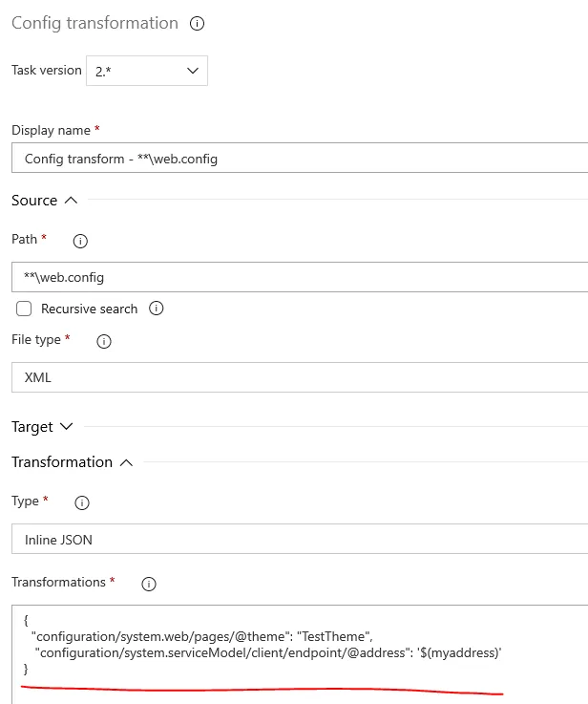Screen dimensions: 588x704
Task: Show the Path field info tooltip icon
Action: pos(80,241)
